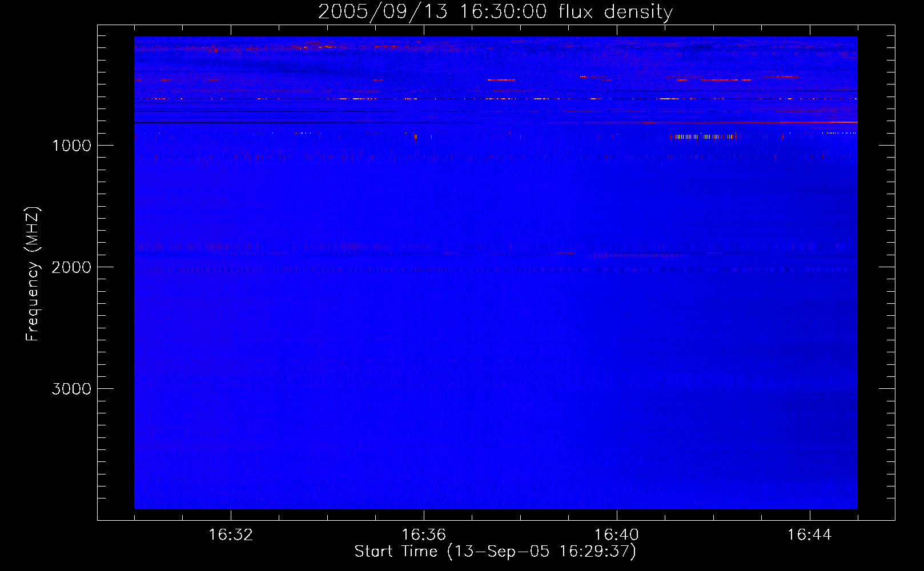The width and height of the screenshot is (924, 571).
Task: Click the 16:40 time tick label
Action: coord(617,535)
